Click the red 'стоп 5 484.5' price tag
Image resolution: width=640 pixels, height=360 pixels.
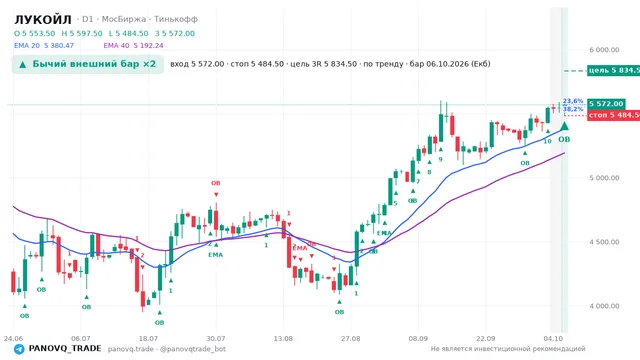613,115
